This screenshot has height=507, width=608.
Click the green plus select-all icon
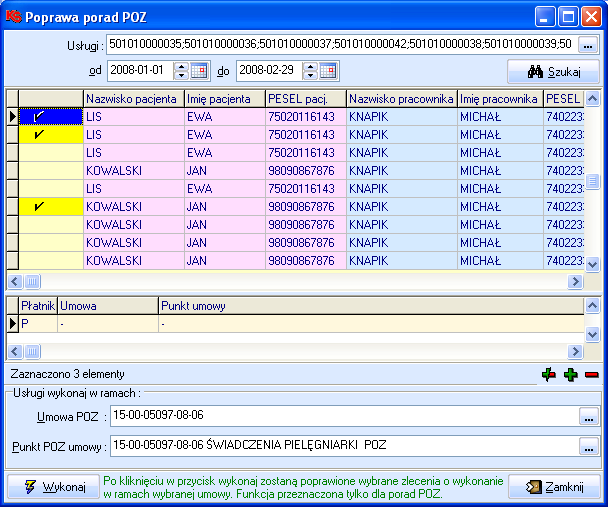pyautogui.click(x=570, y=374)
